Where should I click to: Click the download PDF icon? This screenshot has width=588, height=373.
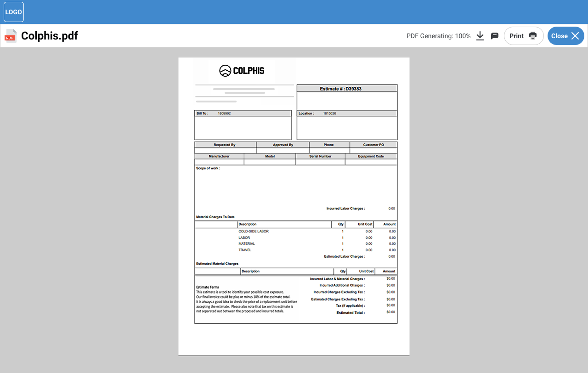[480, 36]
